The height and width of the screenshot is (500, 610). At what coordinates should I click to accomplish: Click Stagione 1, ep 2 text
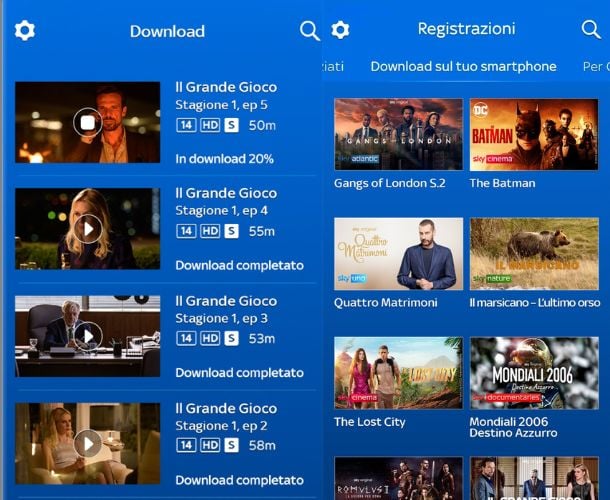(221, 426)
